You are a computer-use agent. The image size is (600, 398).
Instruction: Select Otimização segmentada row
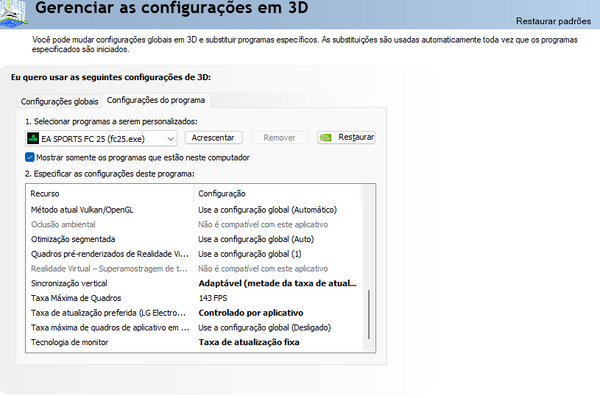[194, 239]
